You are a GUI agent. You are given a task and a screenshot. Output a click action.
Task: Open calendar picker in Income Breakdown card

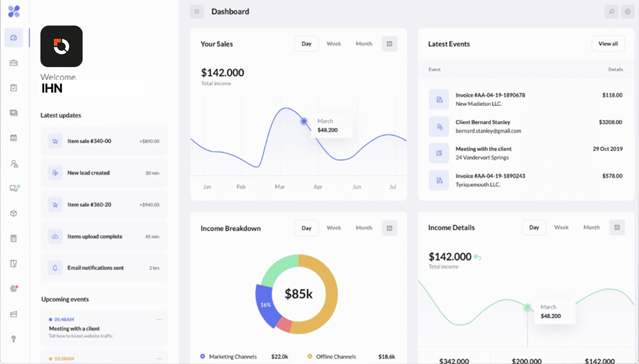389,228
